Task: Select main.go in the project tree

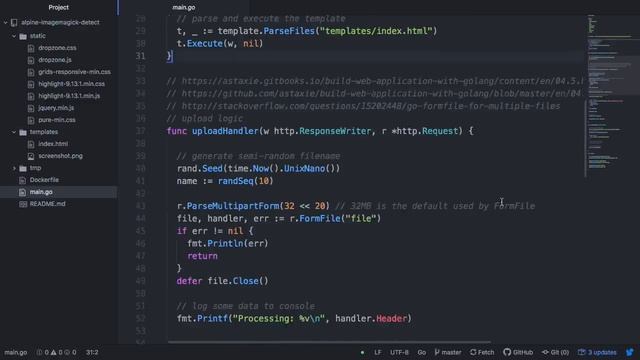Action: coord(41,192)
